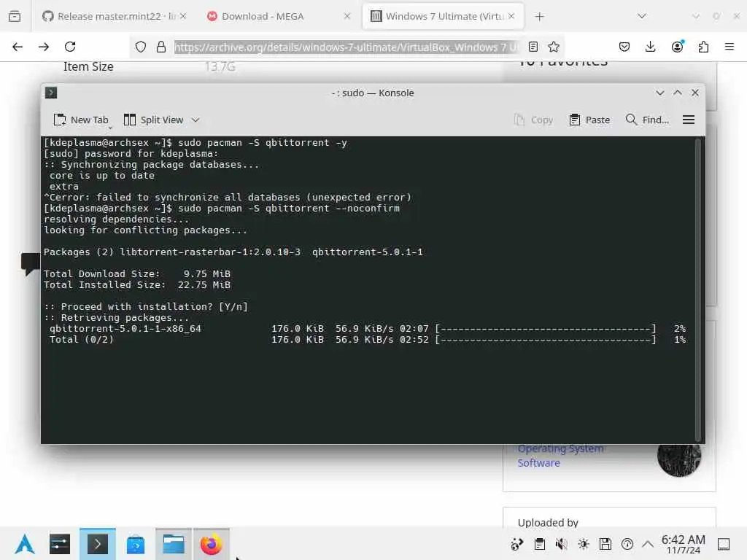Open Firefox application hamburger menu
747x560 pixels.
click(729, 47)
